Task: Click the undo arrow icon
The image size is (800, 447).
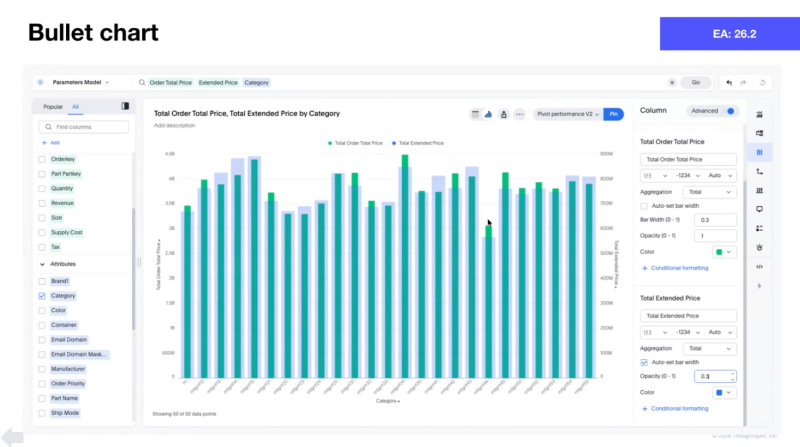Action: coord(729,82)
